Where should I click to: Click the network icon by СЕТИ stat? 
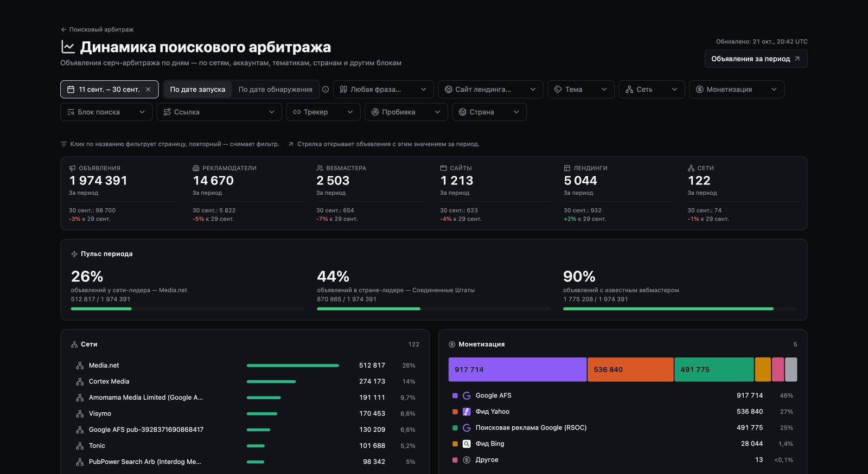691,168
